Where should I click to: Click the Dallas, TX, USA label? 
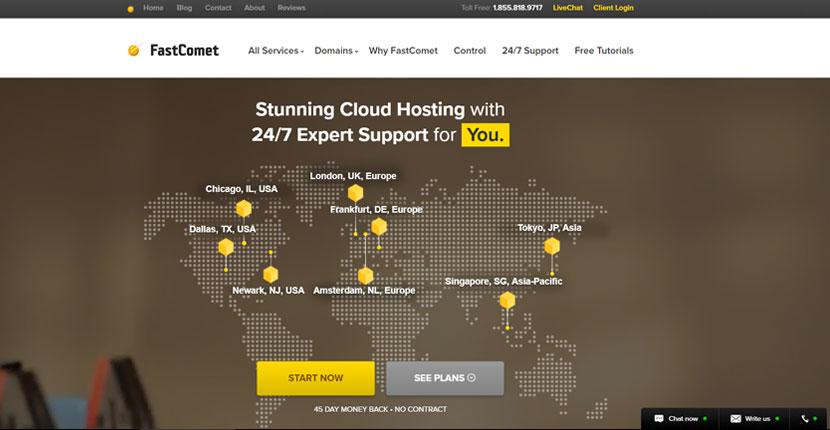click(222, 229)
